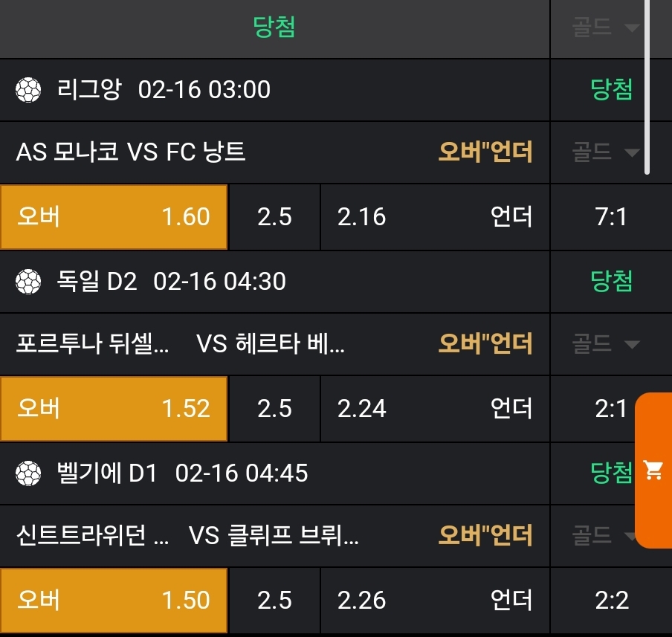Click the 7:1 final score cell
This screenshot has height=637, width=672.
tap(611, 217)
